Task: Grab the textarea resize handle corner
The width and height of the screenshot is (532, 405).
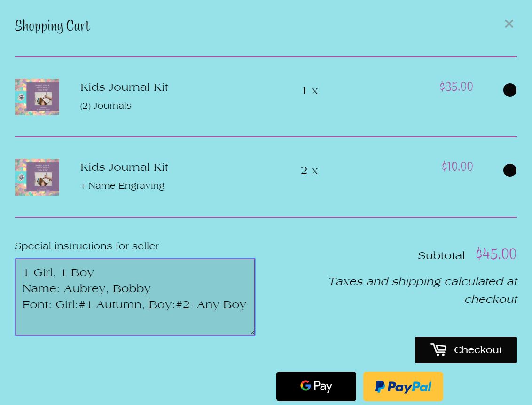Action: pyautogui.click(x=252, y=333)
